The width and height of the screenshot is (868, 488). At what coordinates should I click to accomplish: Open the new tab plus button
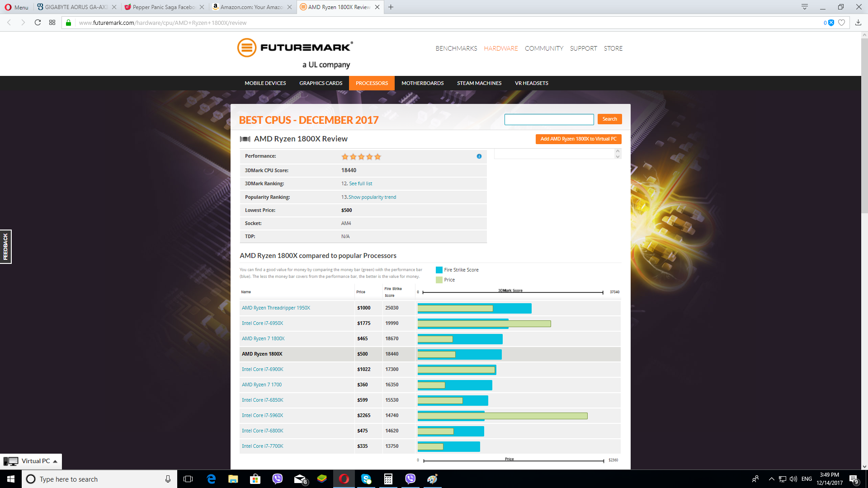click(391, 7)
